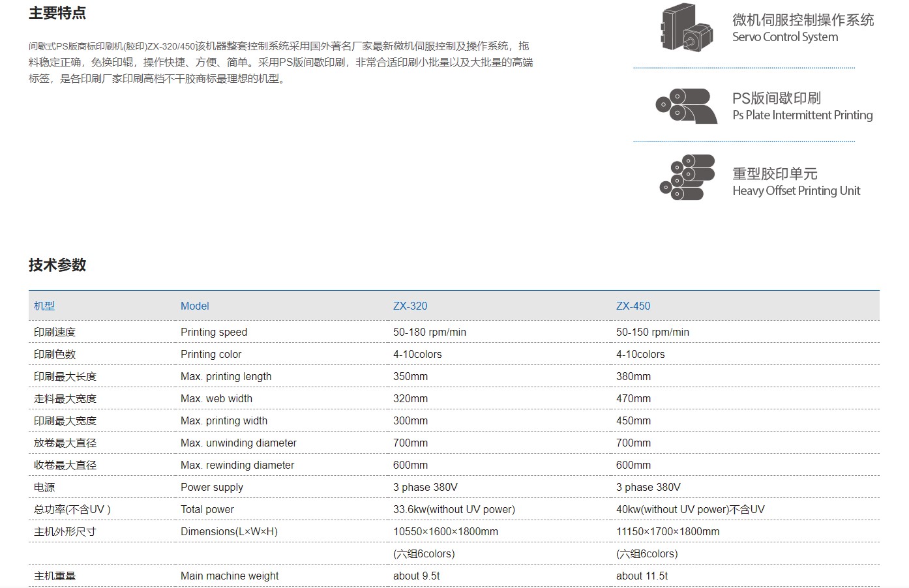Select the Max. printing width label

[224, 420]
